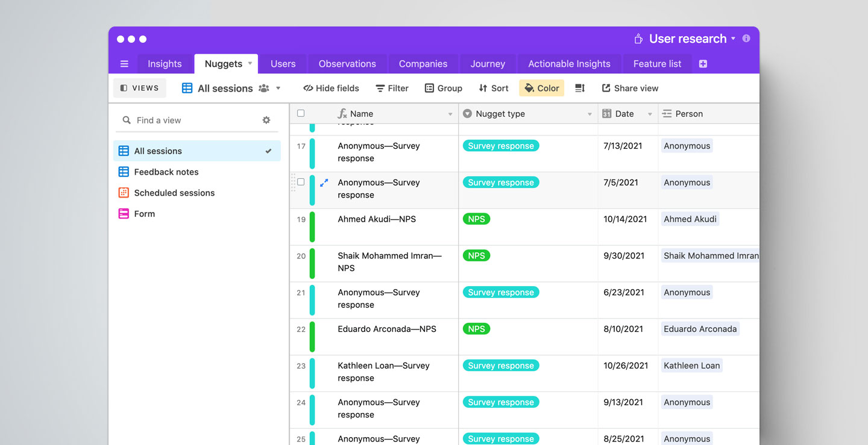Click the Scheduled sessions calendar icon

[x=124, y=193]
